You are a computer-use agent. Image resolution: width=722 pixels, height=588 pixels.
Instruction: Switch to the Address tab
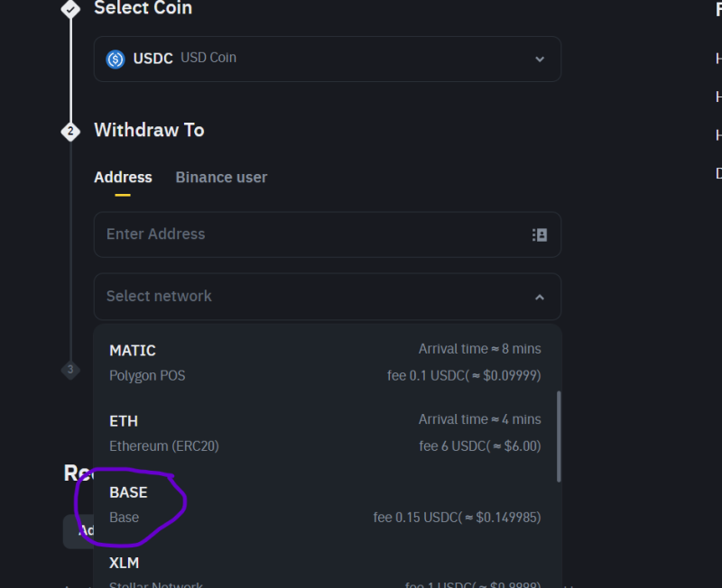click(123, 178)
